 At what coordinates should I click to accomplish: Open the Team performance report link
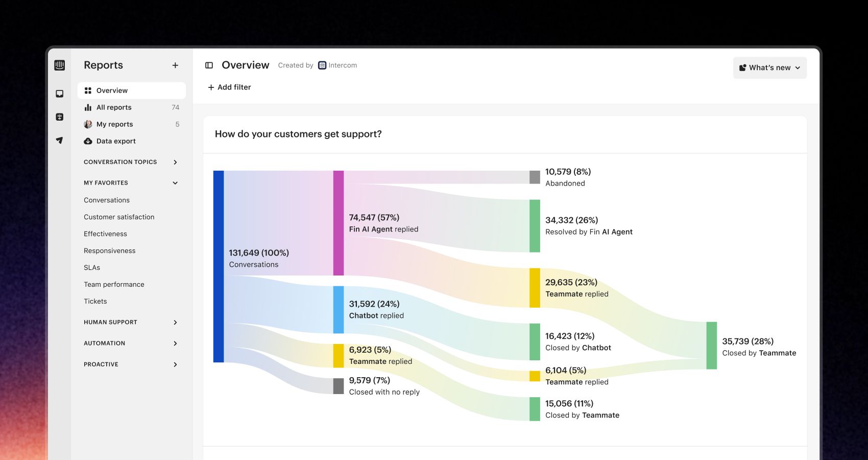pos(114,285)
